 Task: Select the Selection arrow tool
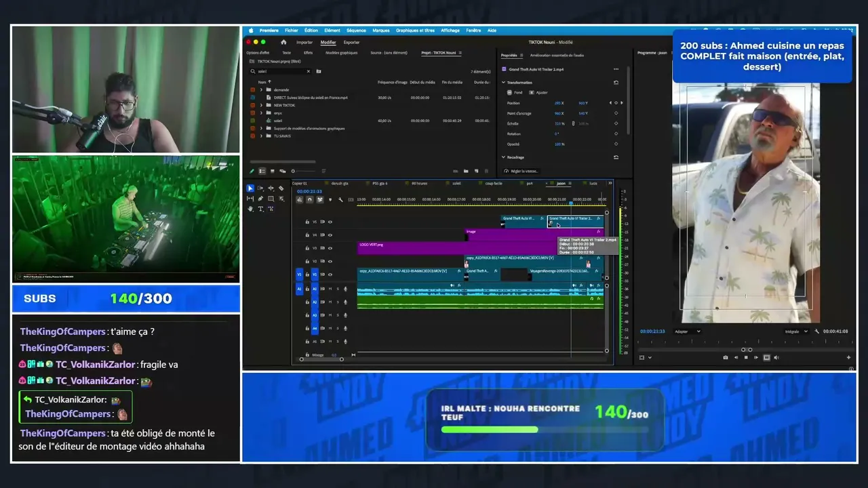point(250,188)
